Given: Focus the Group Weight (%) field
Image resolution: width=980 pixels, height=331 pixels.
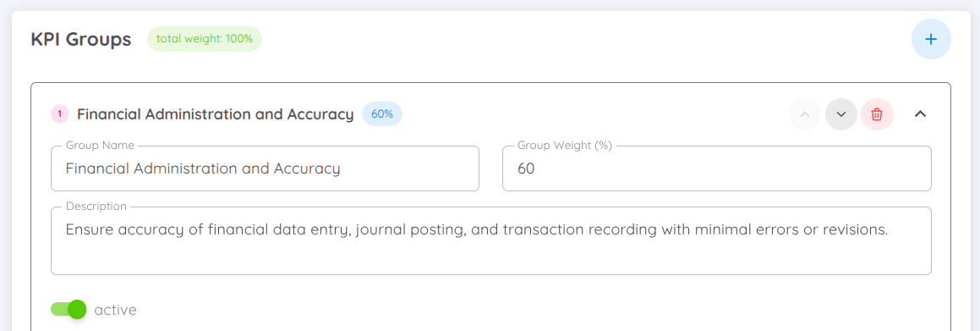Looking at the screenshot, I should [717, 168].
